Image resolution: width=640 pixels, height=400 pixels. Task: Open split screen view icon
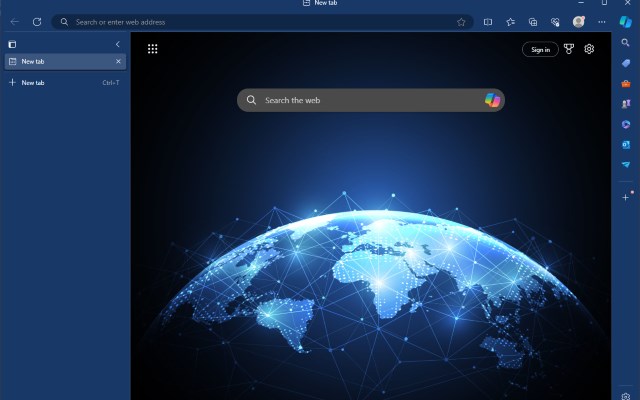point(488,22)
